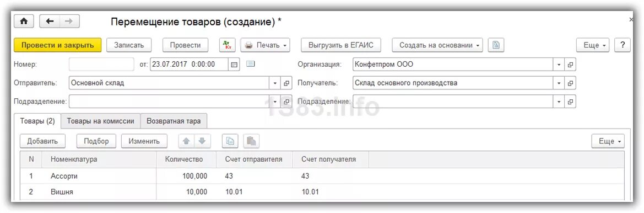Sort by the Количество column header

pos(186,159)
